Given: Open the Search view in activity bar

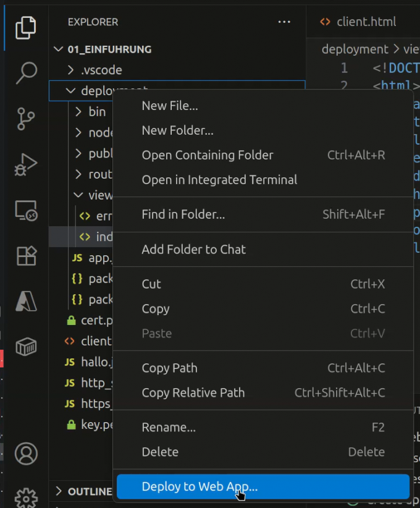Looking at the screenshot, I should point(26,73).
